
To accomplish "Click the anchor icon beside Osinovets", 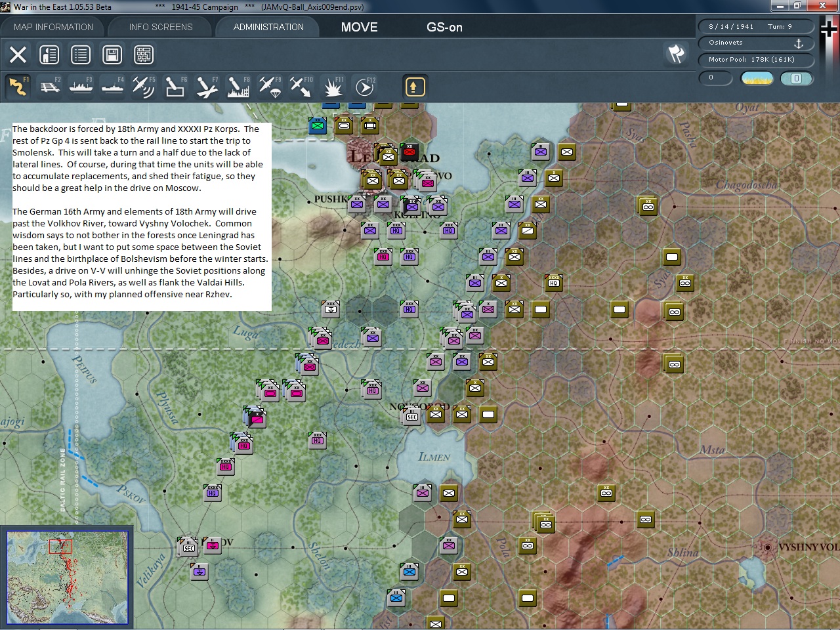I will click(x=799, y=43).
